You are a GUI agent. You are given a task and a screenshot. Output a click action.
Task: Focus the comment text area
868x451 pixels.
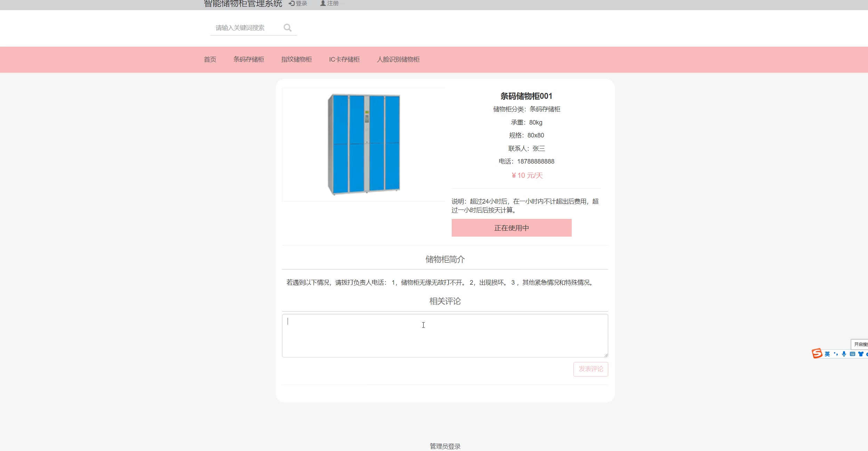[445, 336]
